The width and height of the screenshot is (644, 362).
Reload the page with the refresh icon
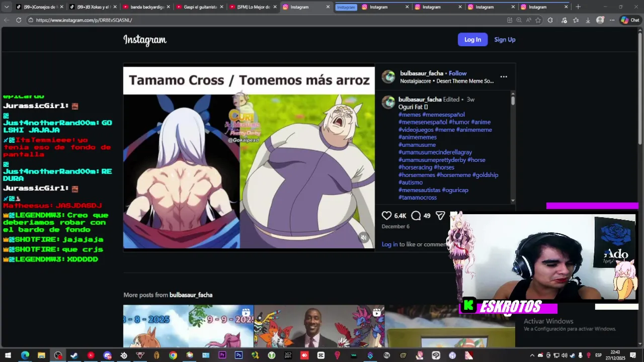pos(19,20)
